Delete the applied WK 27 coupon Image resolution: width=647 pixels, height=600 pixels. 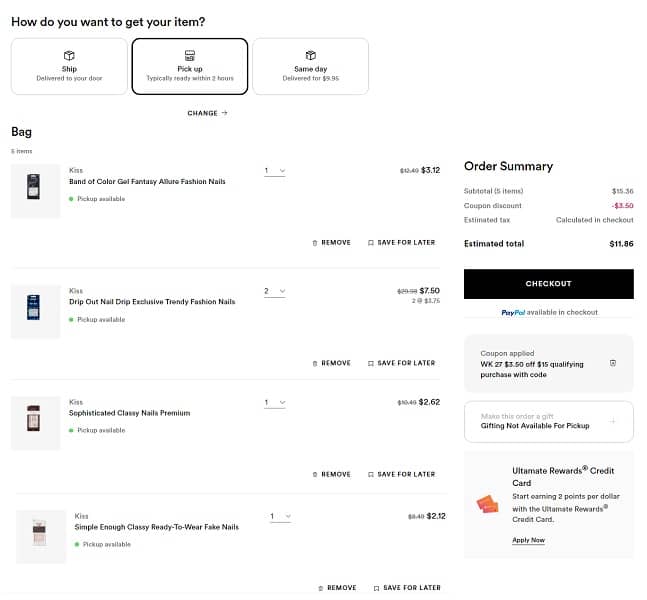click(613, 363)
